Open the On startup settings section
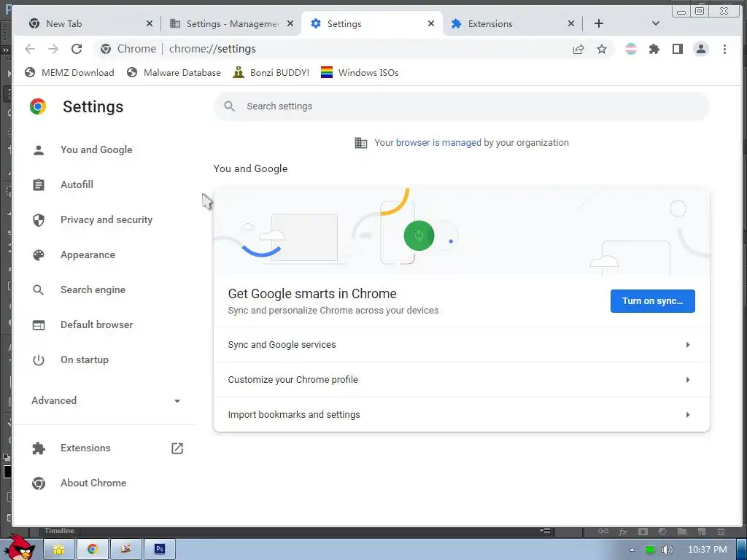747x560 pixels. pyautogui.click(x=85, y=360)
